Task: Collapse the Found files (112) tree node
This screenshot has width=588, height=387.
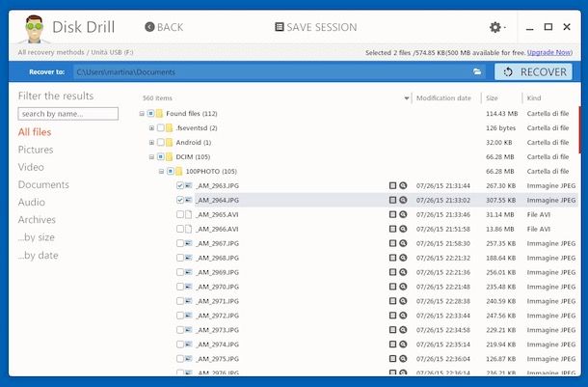Action: coord(142,113)
